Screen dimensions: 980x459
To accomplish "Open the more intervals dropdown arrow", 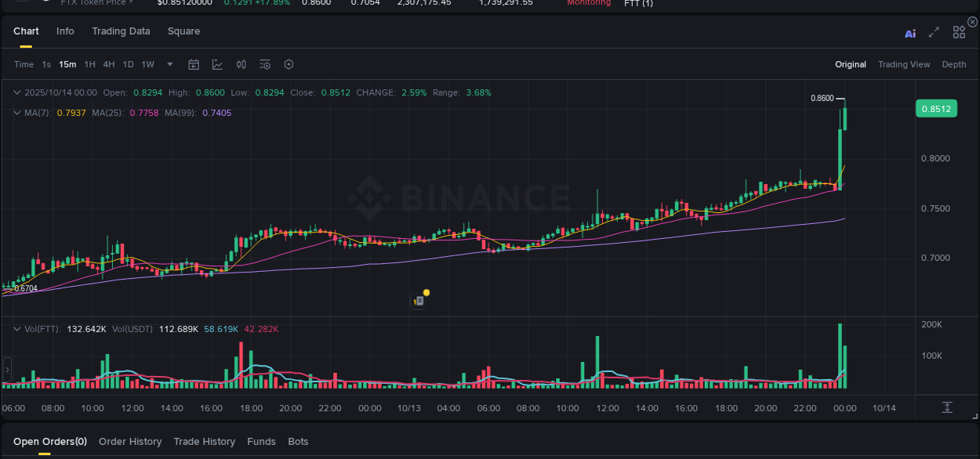I will (170, 64).
